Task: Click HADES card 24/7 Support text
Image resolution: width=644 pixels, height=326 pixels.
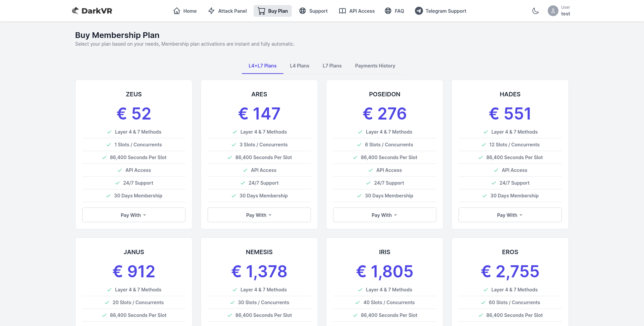Action: point(515,183)
